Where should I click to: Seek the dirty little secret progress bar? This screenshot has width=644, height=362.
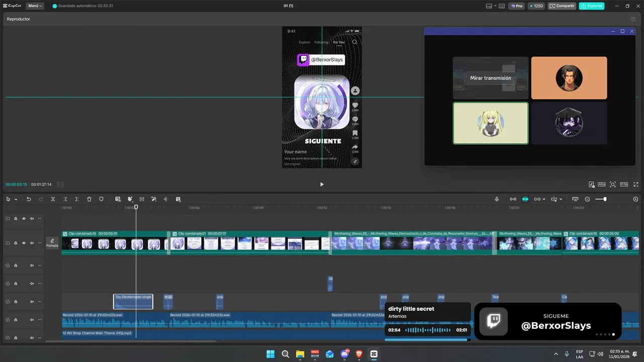[x=427, y=340]
